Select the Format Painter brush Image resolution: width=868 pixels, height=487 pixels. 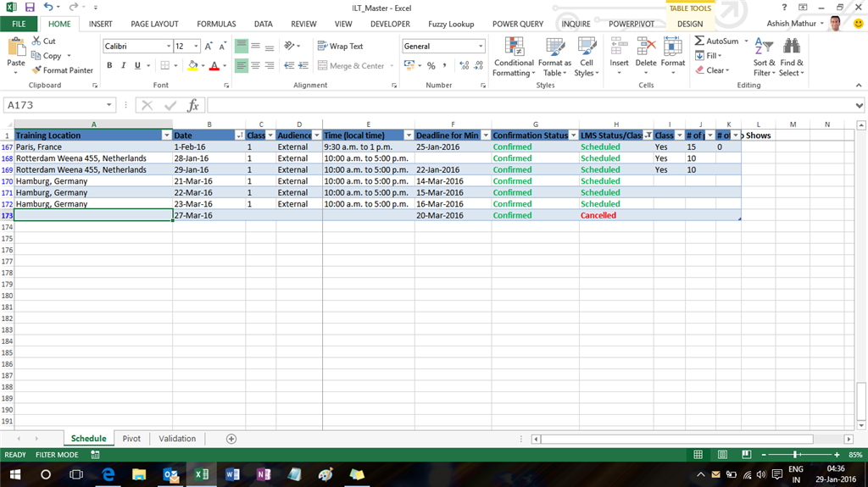62,70
